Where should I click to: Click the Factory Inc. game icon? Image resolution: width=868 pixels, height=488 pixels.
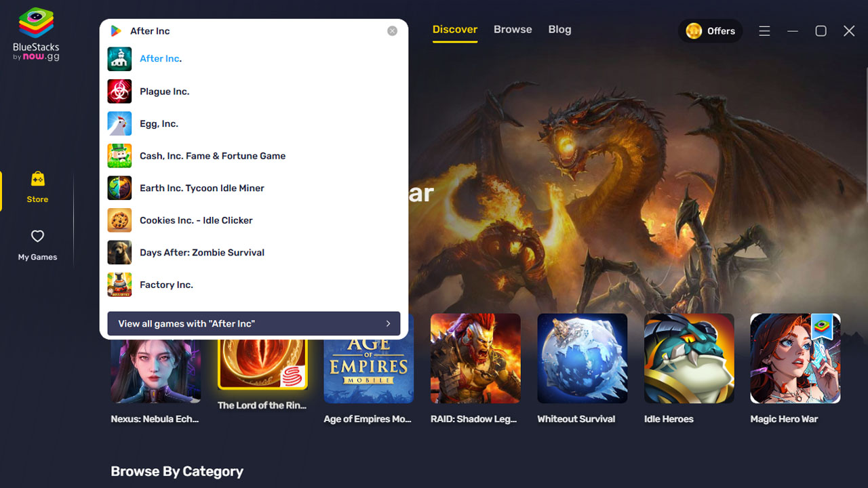tap(119, 284)
